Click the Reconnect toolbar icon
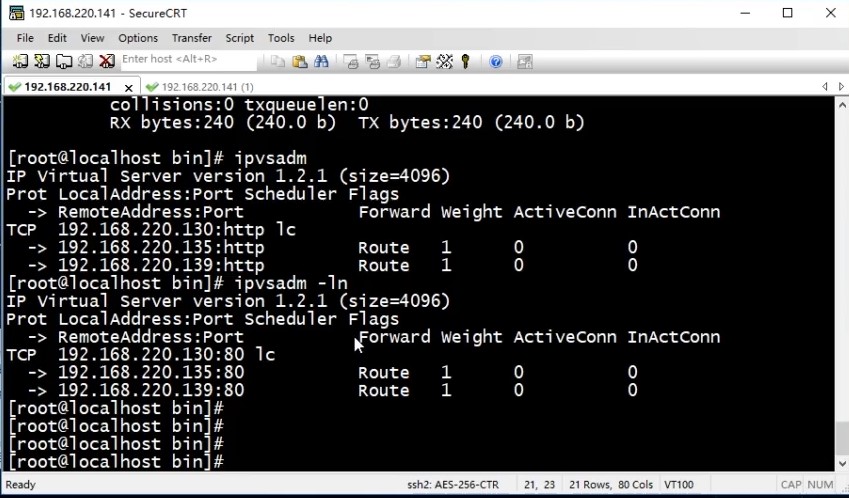849x498 pixels. point(85,61)
